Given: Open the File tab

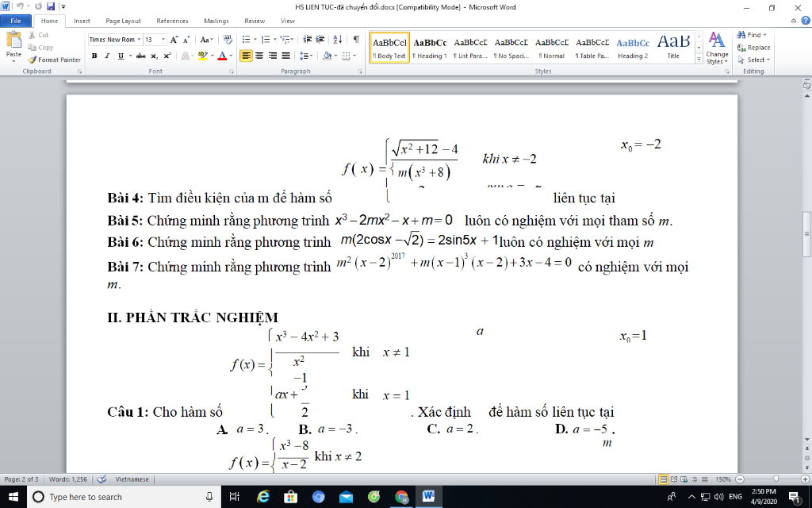Looking at the screenshot, I should pos(16,21).
